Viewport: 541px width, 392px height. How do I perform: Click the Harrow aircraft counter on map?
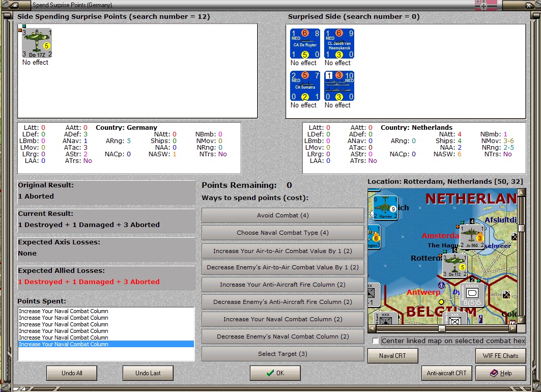[x=386, y=207]
